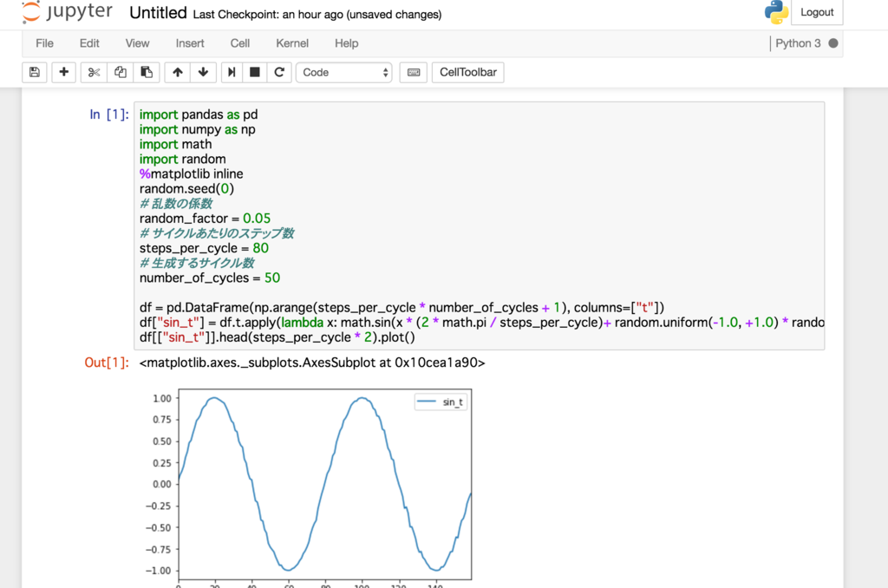
Task: Restart the kernel with circular arrow icon
Action: click(x=279, y=73)
